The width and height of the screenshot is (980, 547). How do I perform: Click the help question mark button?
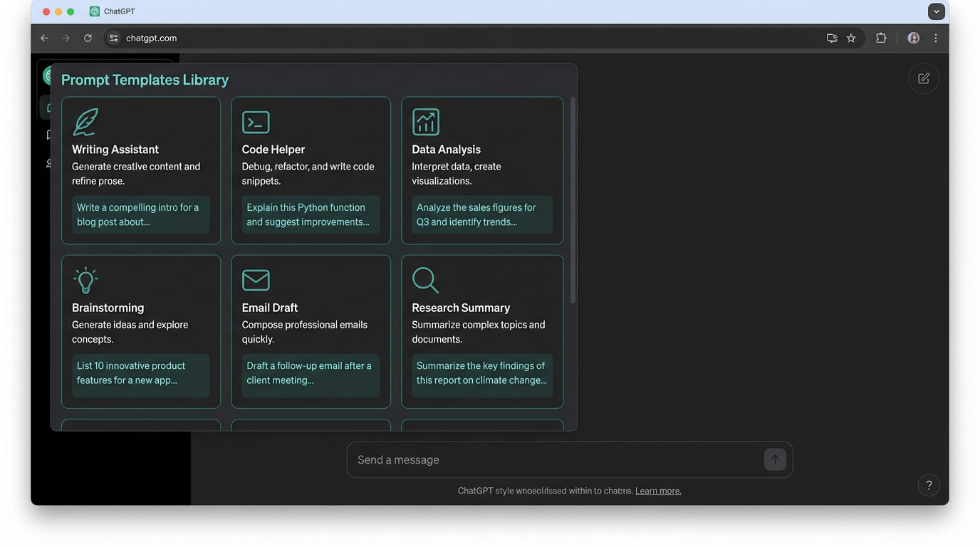pyautogui.click(x=929, y=485)
